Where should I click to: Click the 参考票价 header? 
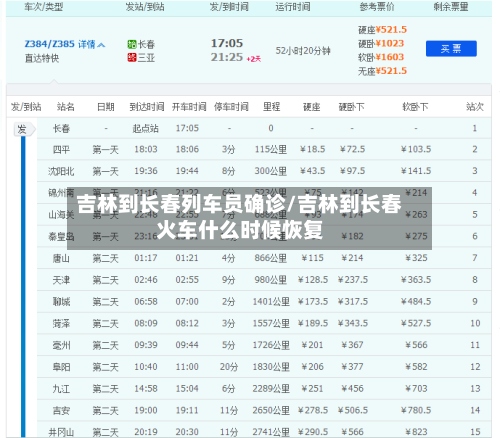[377, 6]
